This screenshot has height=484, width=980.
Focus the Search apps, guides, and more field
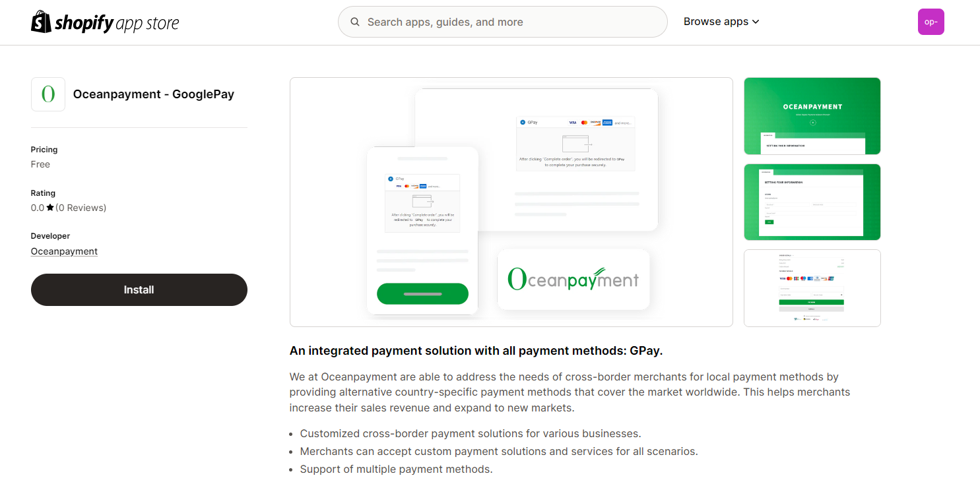(508, 22)
